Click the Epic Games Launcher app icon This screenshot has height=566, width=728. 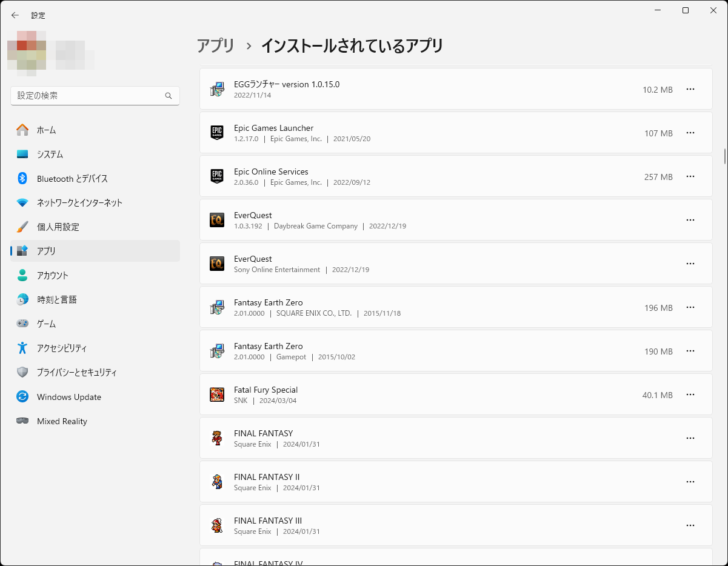[x=216, y=133]
